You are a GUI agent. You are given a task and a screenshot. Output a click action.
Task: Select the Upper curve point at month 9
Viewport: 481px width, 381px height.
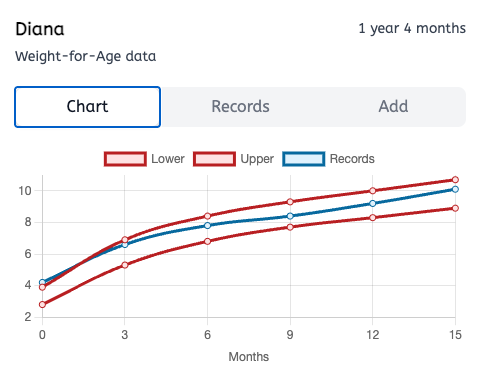point(290,202)
